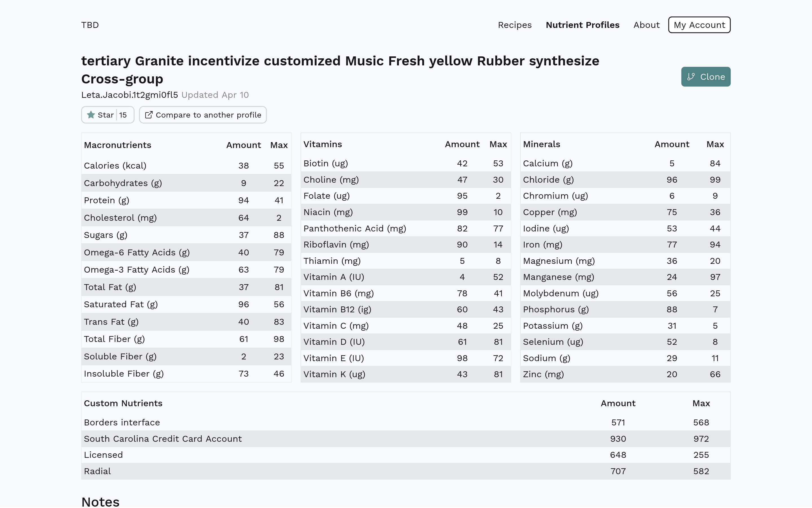Clone this nutrient profile
812x508 pixels.
click(x=705, y=77)
